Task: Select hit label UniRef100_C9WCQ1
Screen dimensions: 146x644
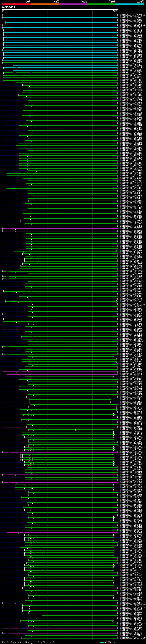Action: 131,108
